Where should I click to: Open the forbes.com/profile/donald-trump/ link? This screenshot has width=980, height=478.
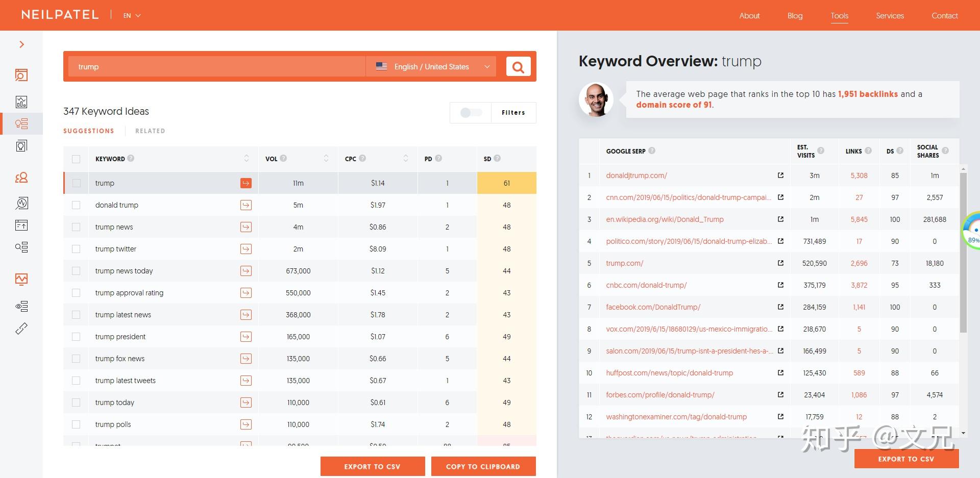pyautogui.click(x=660, y=395)
